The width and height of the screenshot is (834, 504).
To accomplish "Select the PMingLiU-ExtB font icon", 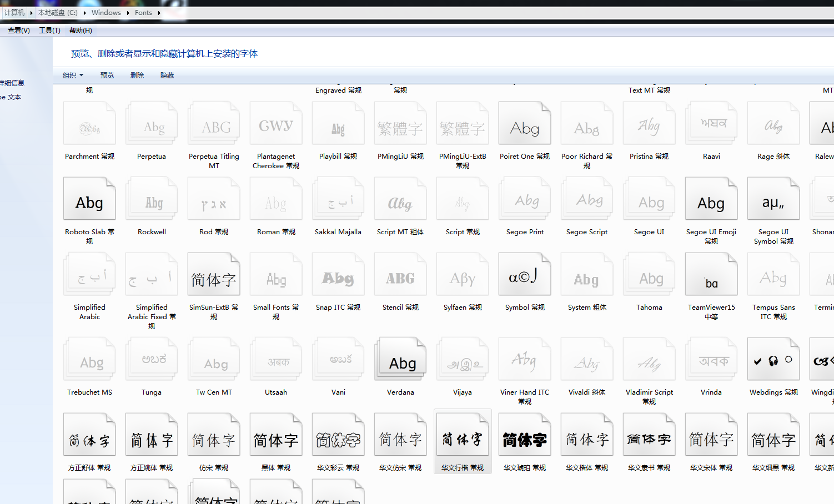I will 463,123.
